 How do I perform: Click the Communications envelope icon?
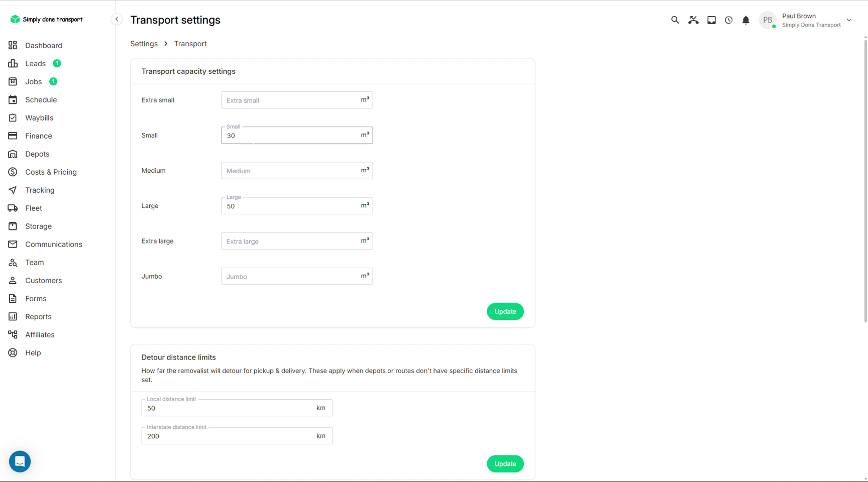tap(13, 244)
